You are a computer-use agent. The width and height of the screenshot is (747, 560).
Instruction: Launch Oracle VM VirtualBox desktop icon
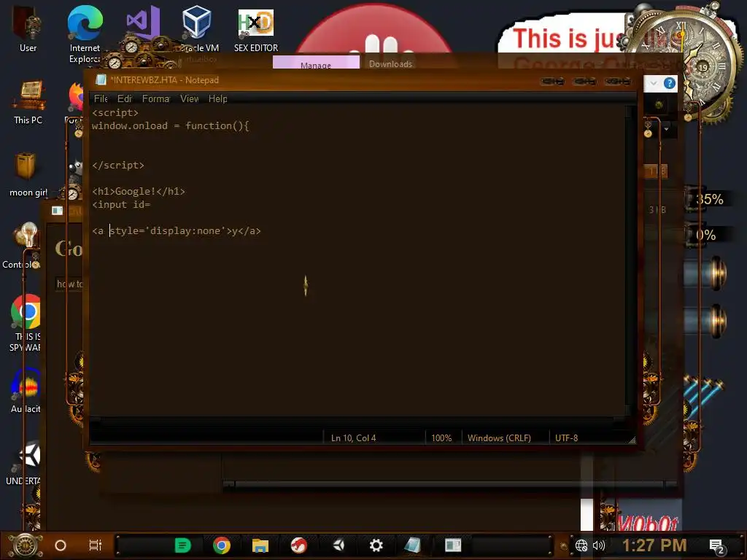pos(197,28)
